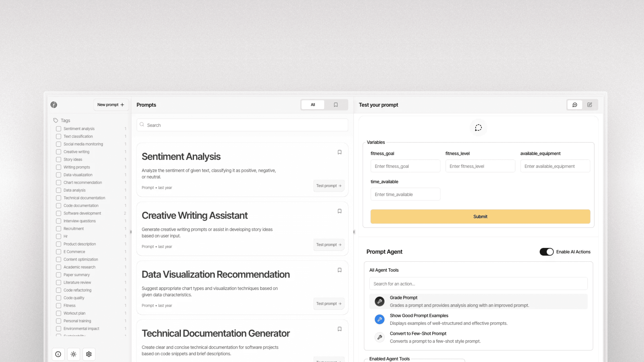Click the yellow Submit button

[x=480, y=216]
